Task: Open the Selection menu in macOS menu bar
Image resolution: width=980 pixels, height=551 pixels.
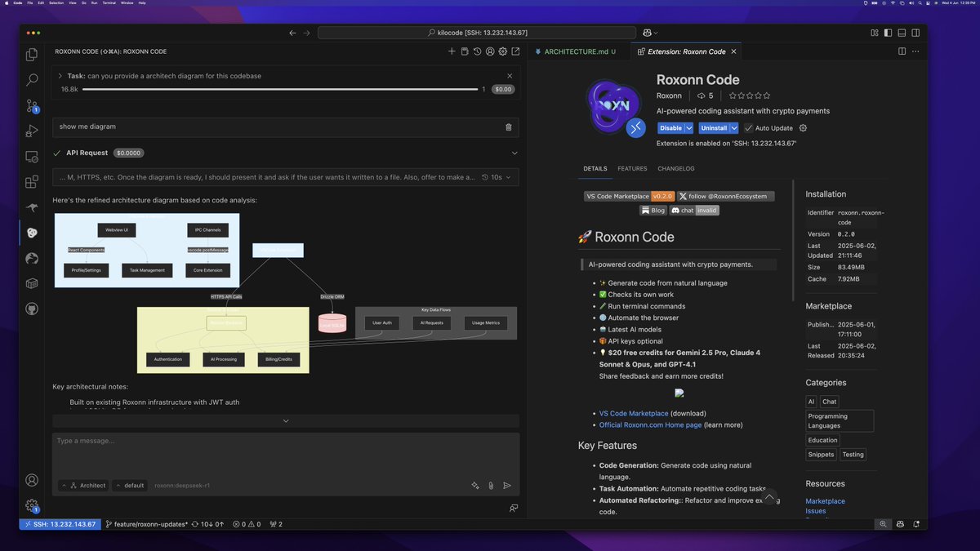Action: click(56, 3)
